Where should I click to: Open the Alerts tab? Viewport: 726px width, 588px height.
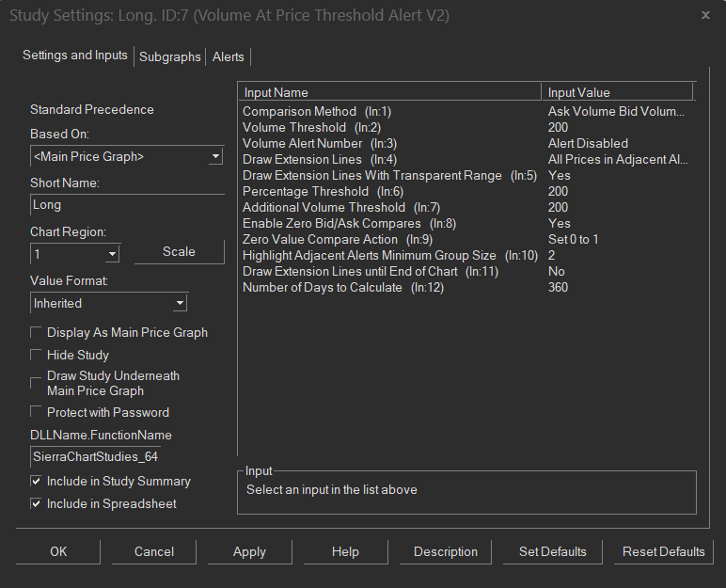(229, 56)
